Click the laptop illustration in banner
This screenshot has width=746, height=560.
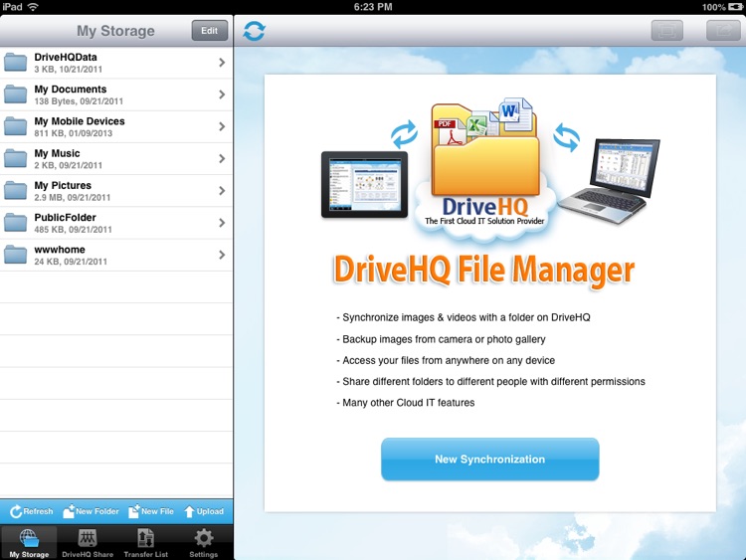[610, 180]
